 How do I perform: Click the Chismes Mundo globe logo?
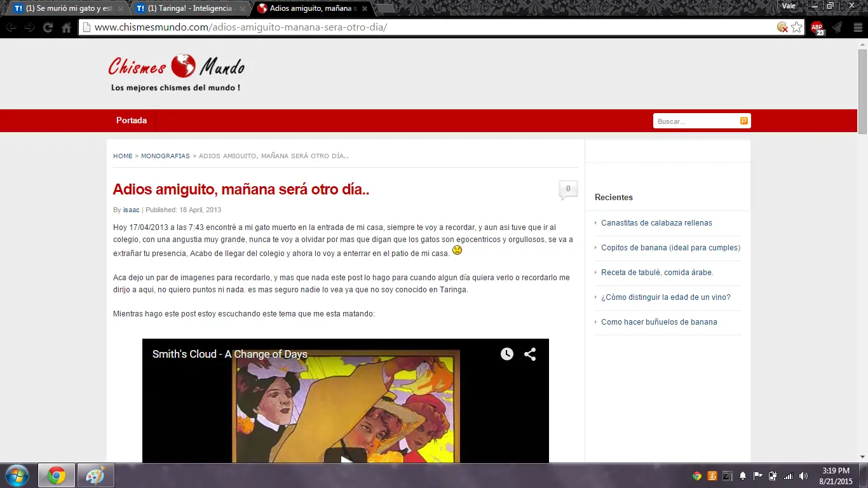pyautogui.click(x=183, y=65)
